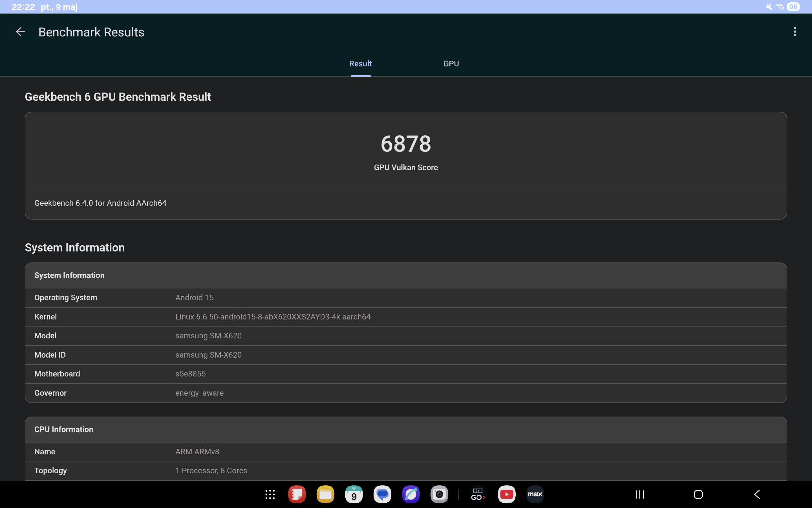Tap the CPU Information table header
Image resolution: width=812 pixels, height=508 pixels.
point(406,429)
